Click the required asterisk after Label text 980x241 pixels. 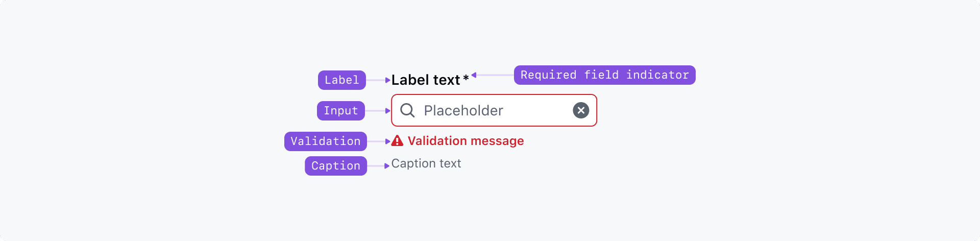(x=465, y=79)
